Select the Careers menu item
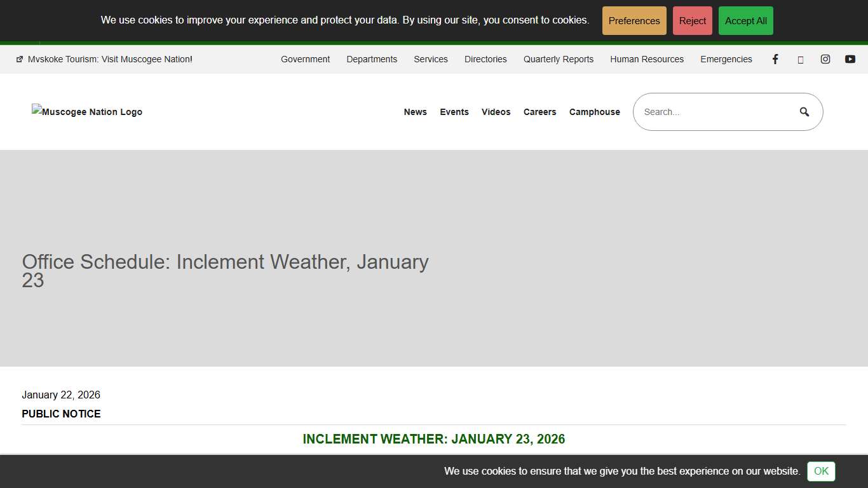Screen dimensions: 868x488 [x=539, y=112]
